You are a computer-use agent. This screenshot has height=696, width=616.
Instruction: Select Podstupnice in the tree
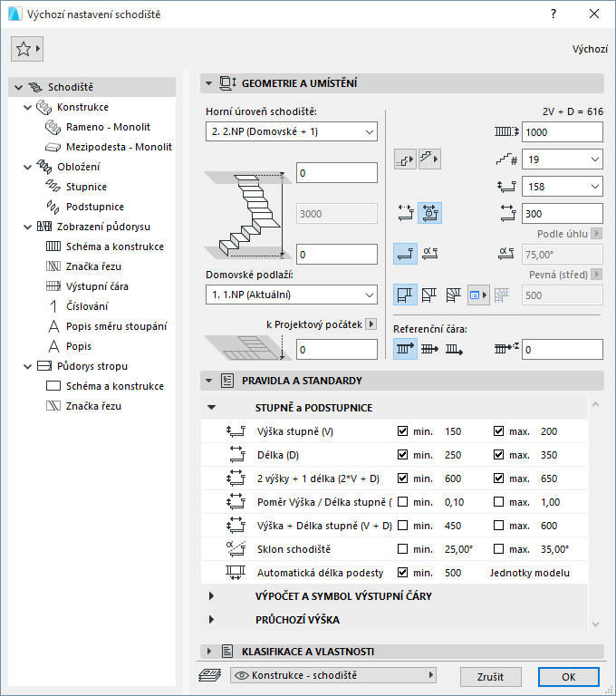94,207
